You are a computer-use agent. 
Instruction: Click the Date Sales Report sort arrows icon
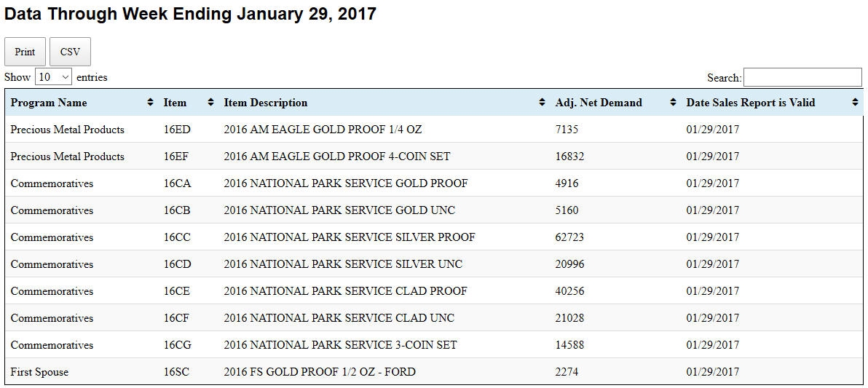tap(856, 103)
